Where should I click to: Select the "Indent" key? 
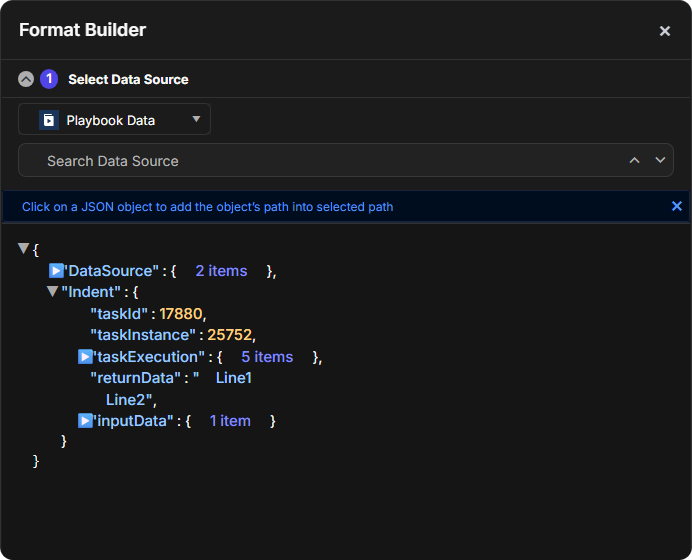(x=91, y=292)
